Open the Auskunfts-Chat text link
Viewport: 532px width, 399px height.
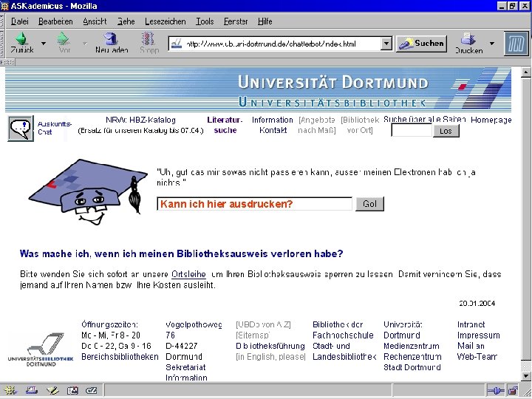(x=54, y=128)
